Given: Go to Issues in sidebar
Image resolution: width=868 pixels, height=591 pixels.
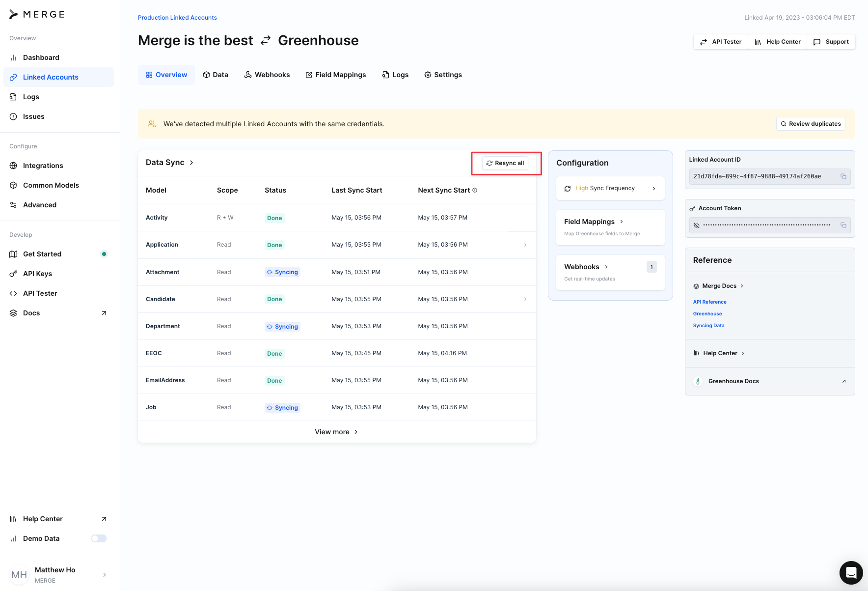Looking at the screenshot, I should coord(33,116).
